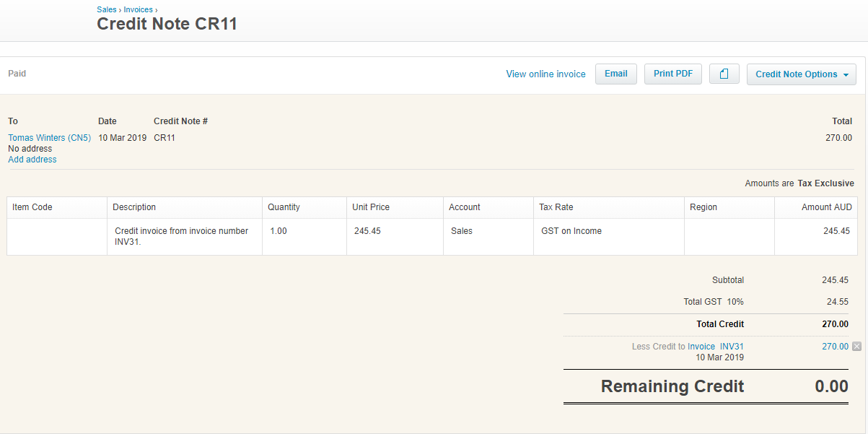Image resolution: width=868 pixels, height=434 pixels.
Task: Open the Tomas Winters (CN5) contact link
Action: 49,138
